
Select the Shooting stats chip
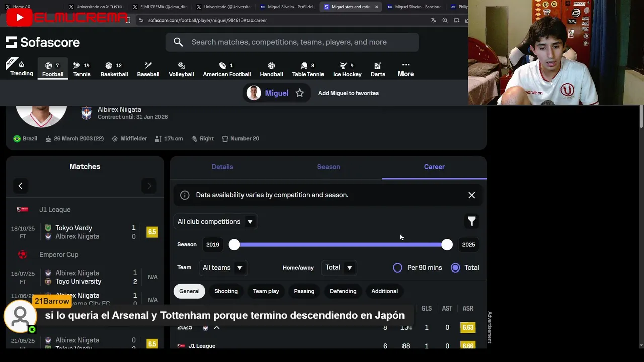click(226, 291)
